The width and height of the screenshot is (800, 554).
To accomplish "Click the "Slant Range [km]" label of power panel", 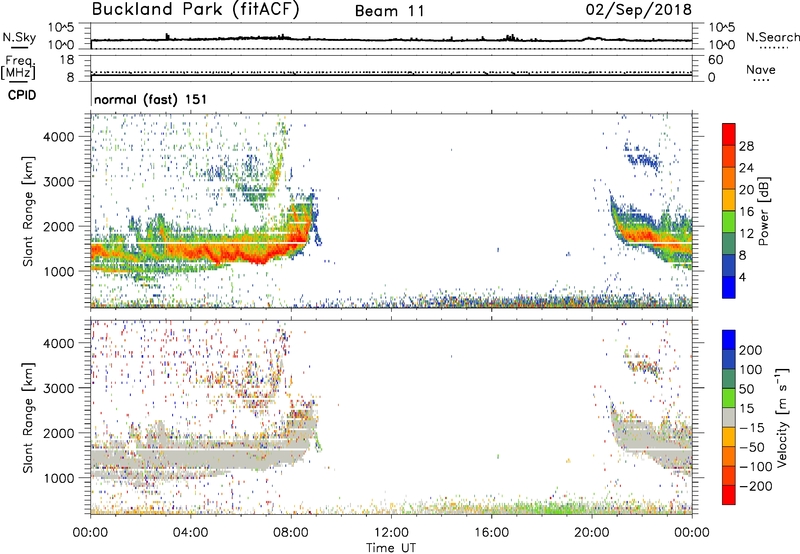I will pos(28,211).
